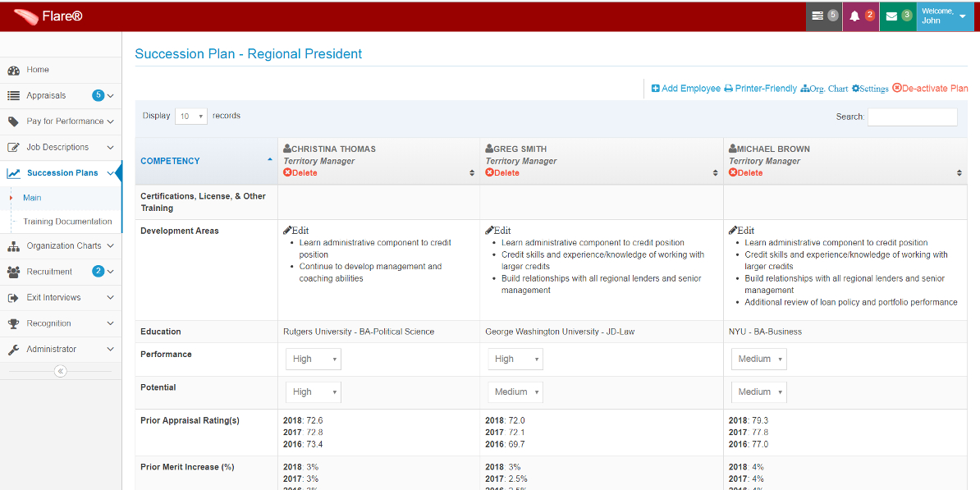The image size is (980, 490).
Task: Sort by Christina Thomas column arrows
Action: click(x=472, y=173)
